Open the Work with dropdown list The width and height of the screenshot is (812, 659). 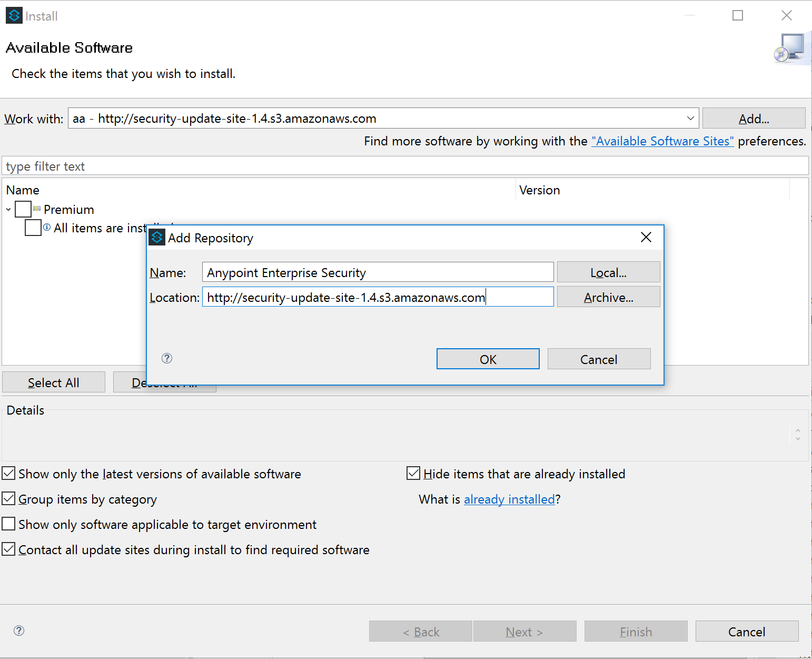[x=690, y=119]
